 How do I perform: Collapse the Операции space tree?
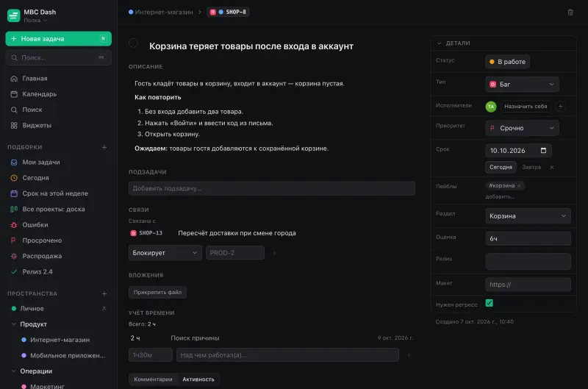point(14,371)
